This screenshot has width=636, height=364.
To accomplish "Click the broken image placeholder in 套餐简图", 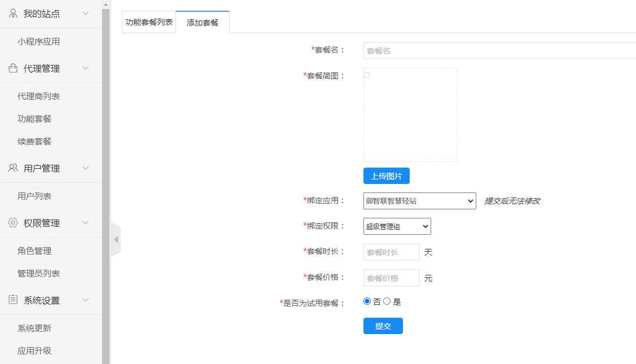I will coord(367,75).
